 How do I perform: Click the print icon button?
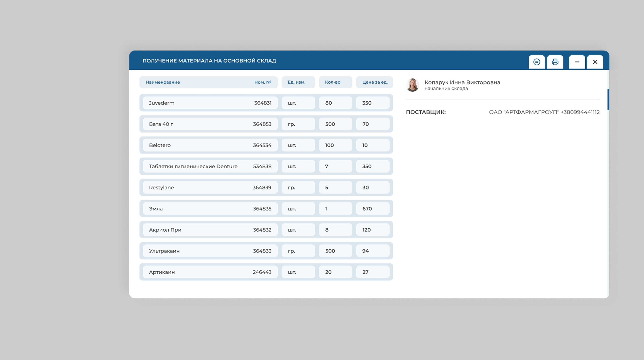(555, 62)
